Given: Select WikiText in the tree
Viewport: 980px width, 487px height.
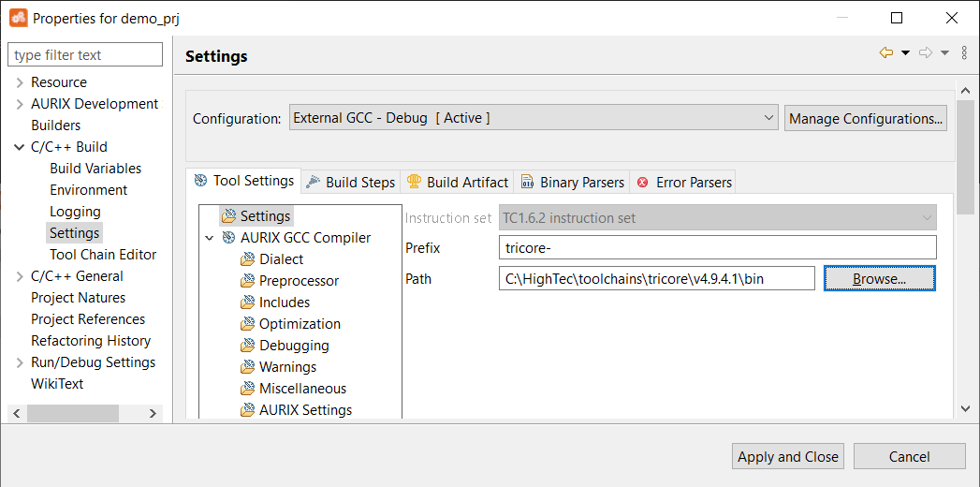Looking at the screenshot, I should 57,384.
